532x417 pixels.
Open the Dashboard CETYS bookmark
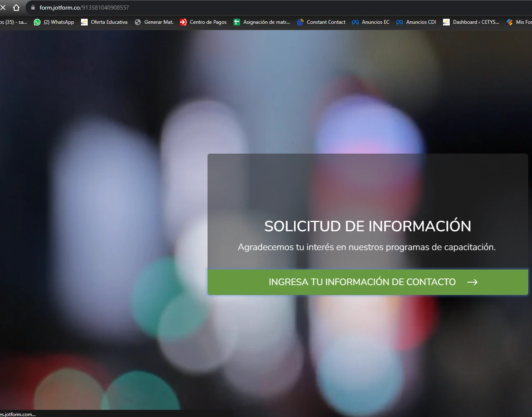[x=472, y=22]
